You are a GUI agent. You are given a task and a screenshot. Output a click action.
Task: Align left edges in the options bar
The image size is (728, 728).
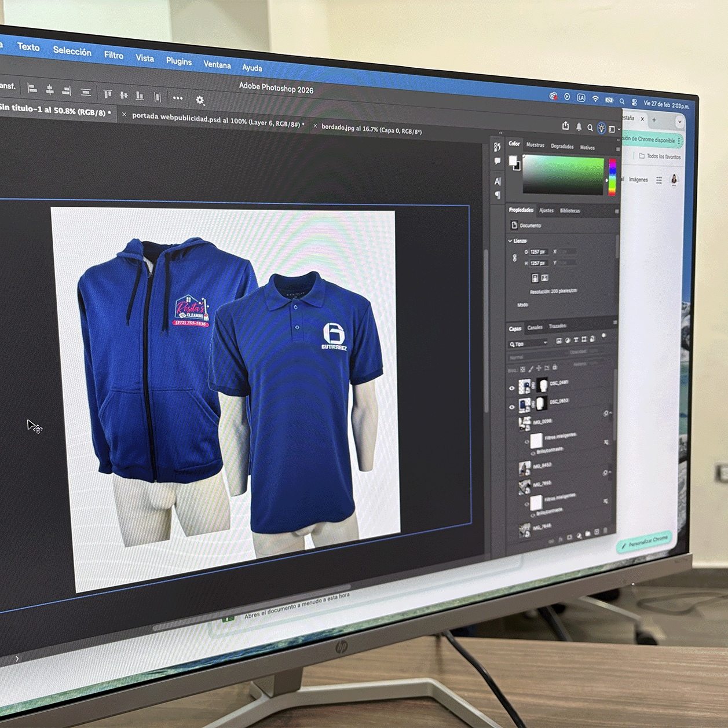coord(32,89)
